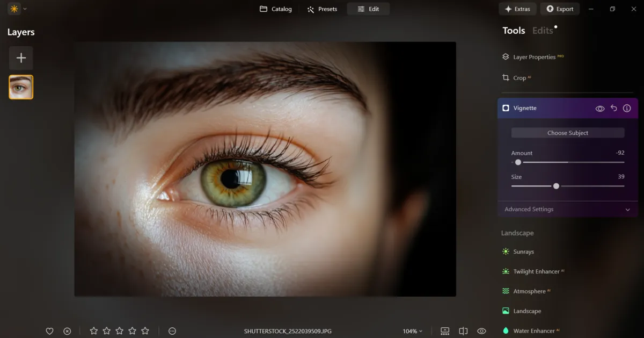Click the Export button
Screen dimensions: 644x338
[560, 9]
